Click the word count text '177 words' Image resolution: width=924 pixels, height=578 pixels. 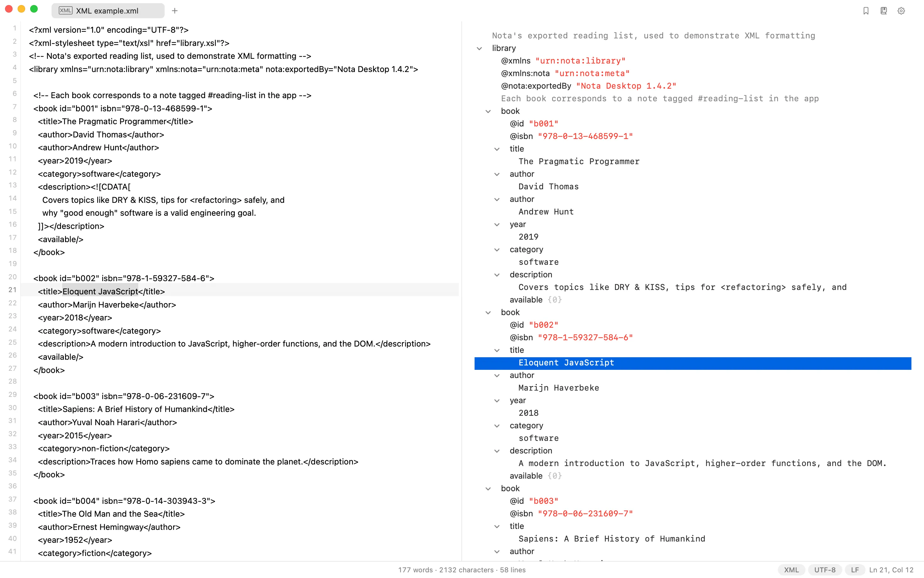click(415, 570)
